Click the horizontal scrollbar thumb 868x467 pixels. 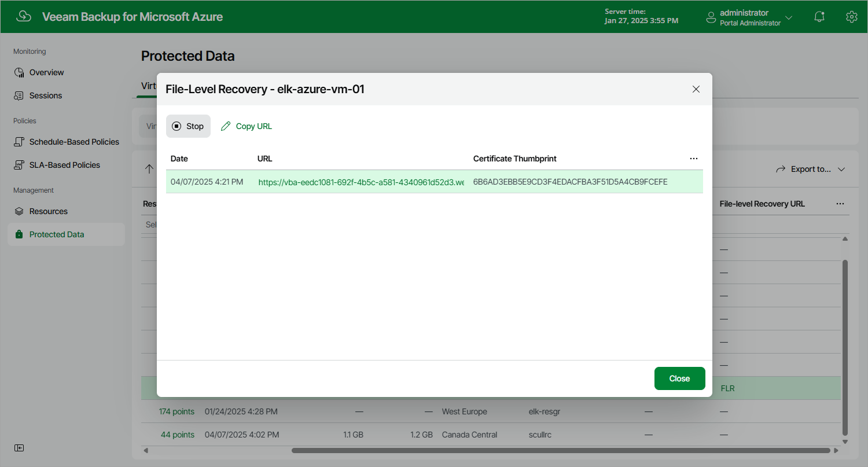[x=561, y=450]
